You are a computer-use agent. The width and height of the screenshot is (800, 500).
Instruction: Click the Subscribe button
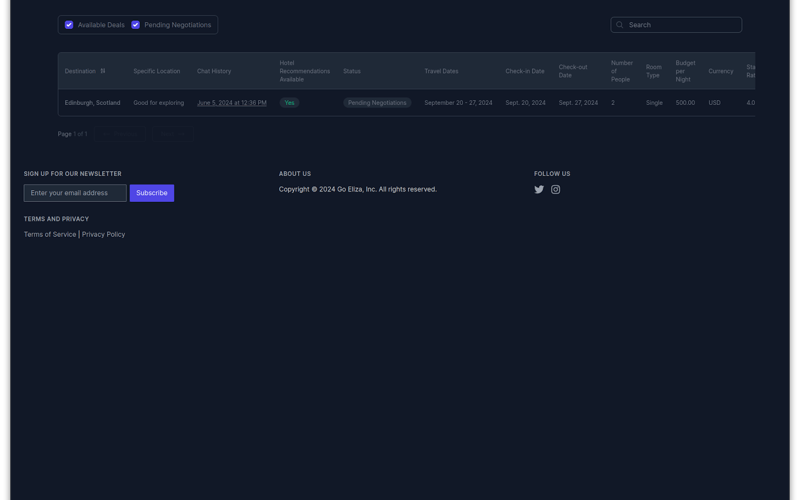tap(152, 193)
